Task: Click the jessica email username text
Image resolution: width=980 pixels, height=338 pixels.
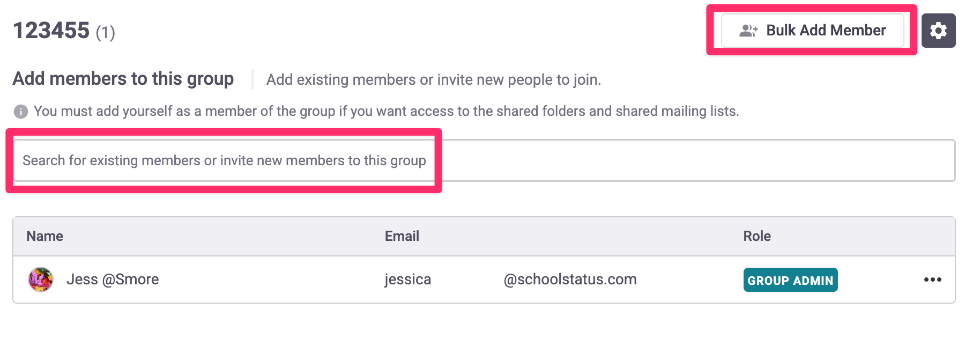Action: coord(408,280)
